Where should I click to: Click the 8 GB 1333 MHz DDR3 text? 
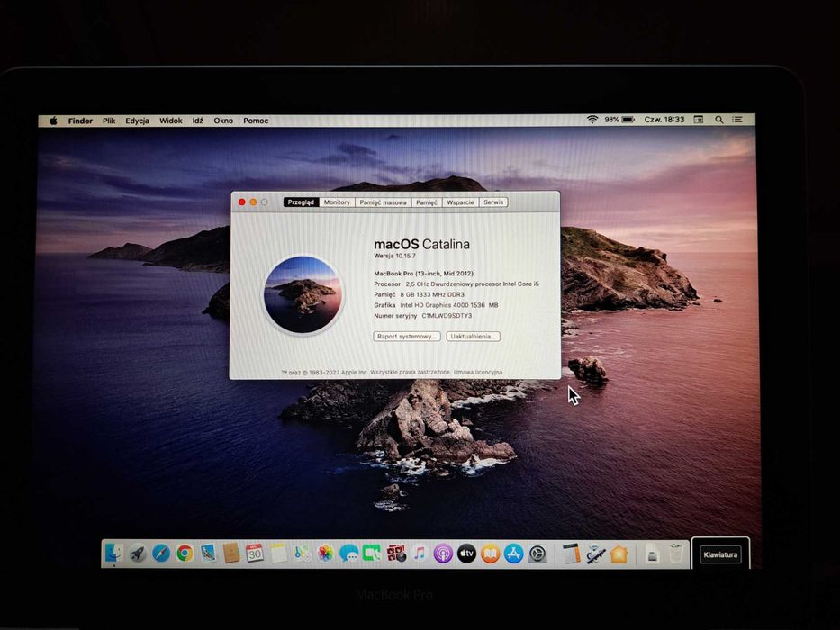[x=432, y=294]
